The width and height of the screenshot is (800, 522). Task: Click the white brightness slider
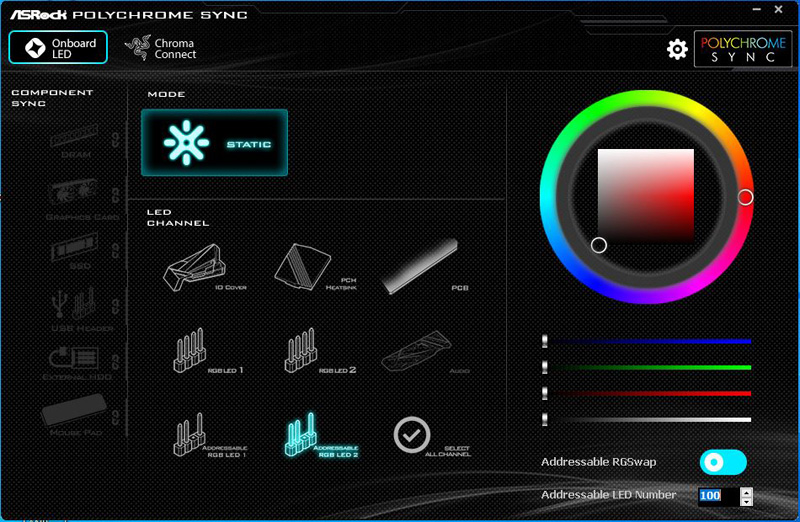coord(647,419)
